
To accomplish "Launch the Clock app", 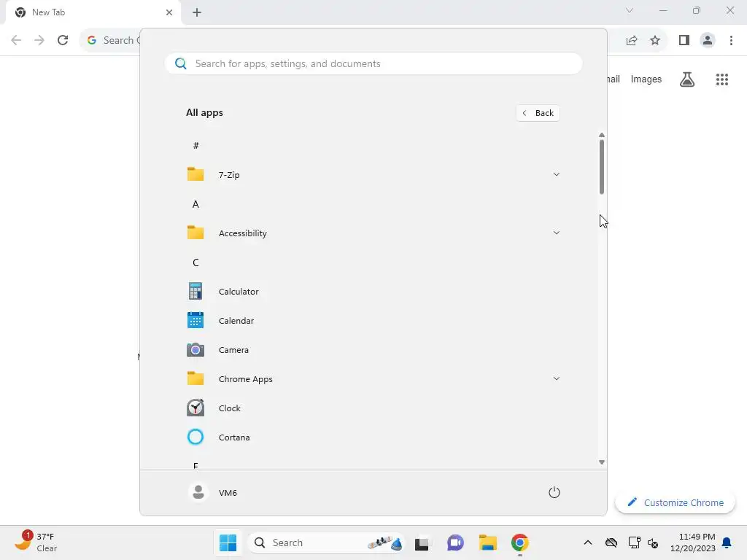I will 373,408.
